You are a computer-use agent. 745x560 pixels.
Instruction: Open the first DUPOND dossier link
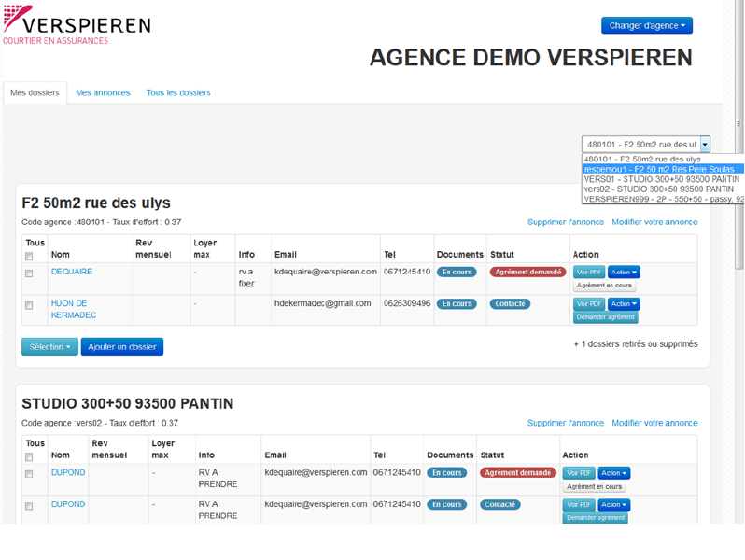click(68, 472)
